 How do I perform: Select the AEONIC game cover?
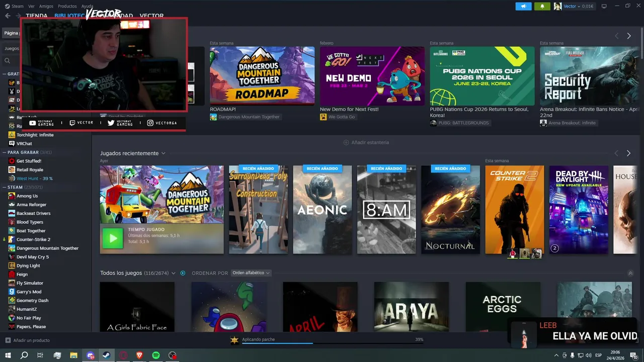(323, 210)
